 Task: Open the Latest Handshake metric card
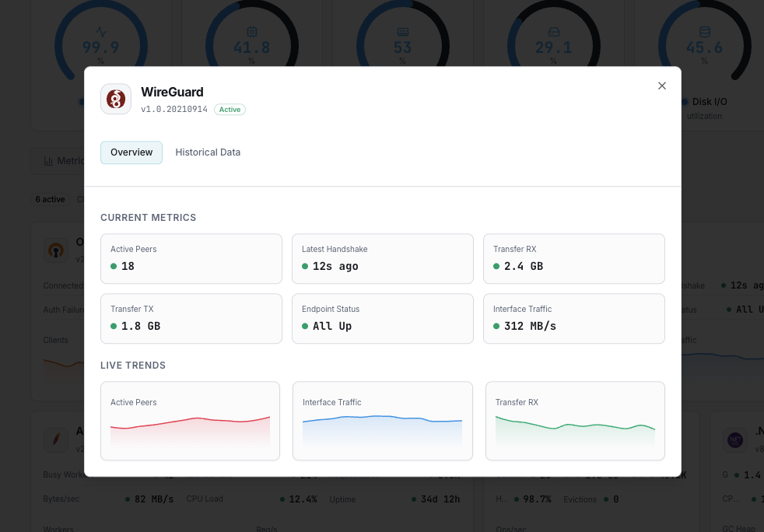coord(382,258)
